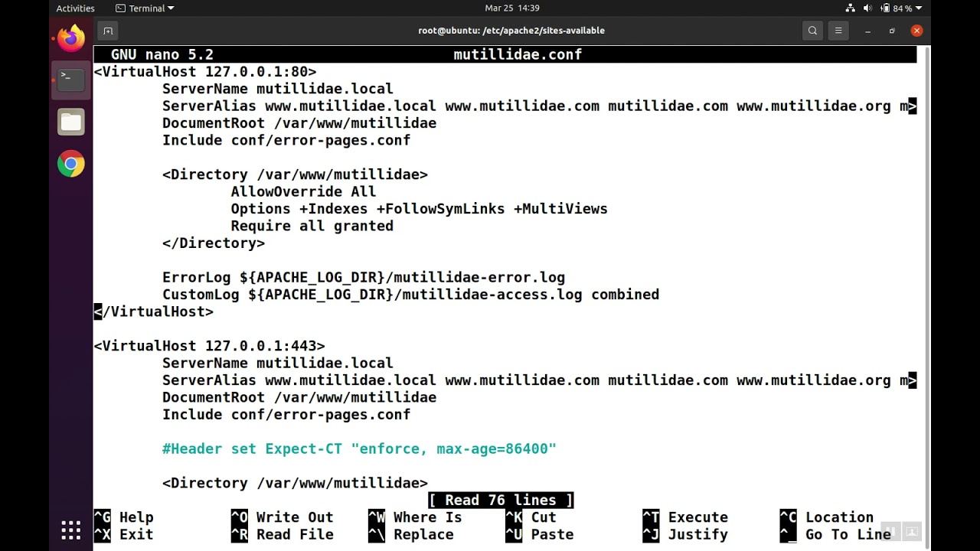The width and height of the screenshot is (980, 551).
Task: Click the VirtualHost 127.0.0.1:80 opening line
Action: click(204, 72)
